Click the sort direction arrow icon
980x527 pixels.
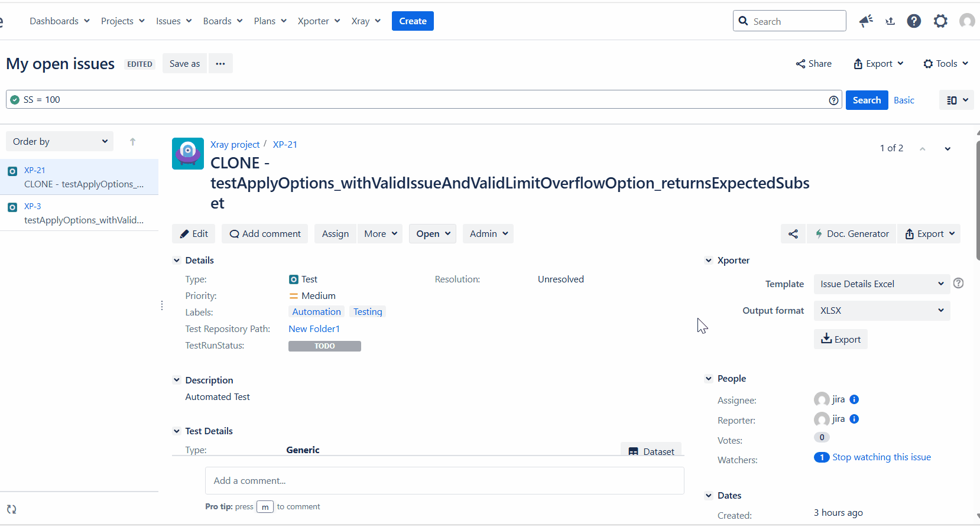[x=132, y=142]
